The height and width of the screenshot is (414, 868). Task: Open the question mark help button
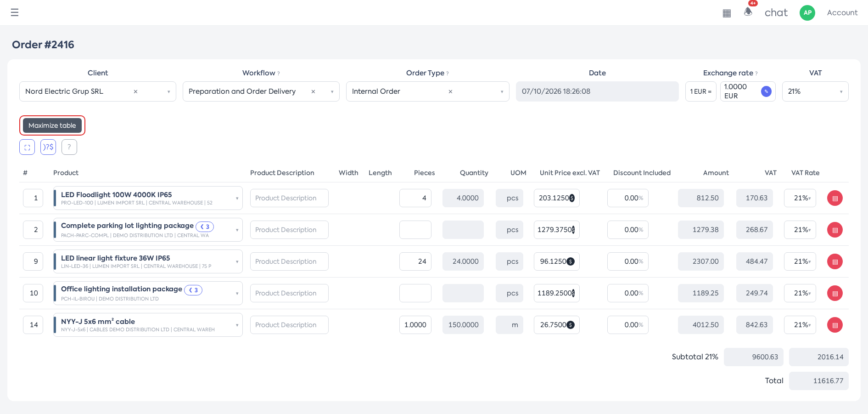(x=69, y=147)
